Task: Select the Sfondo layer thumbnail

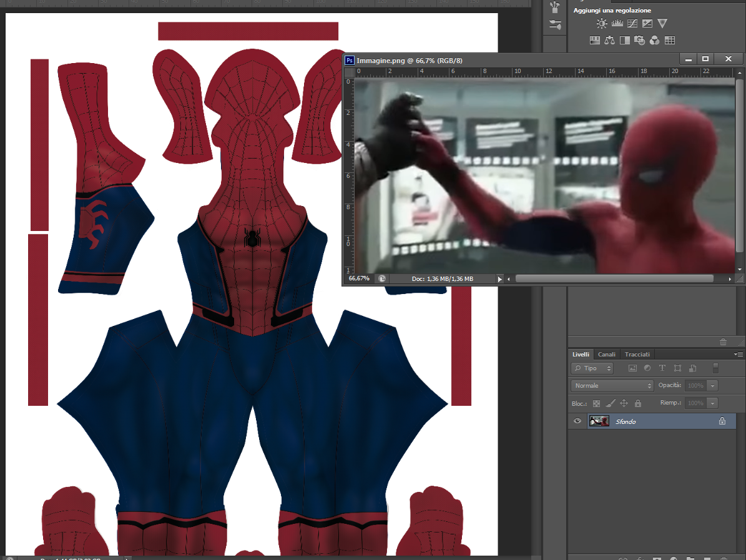Action: point(599,421)
